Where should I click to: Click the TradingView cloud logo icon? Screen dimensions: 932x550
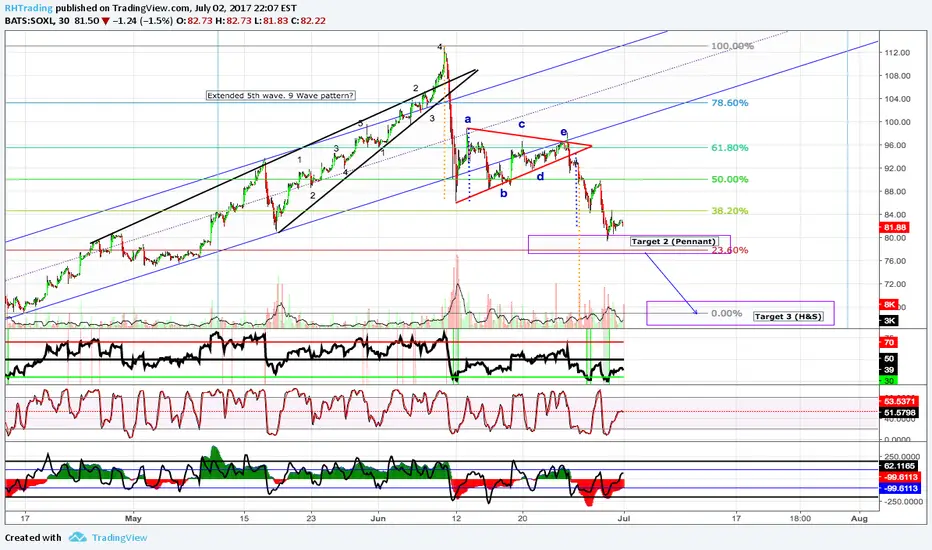77,538
